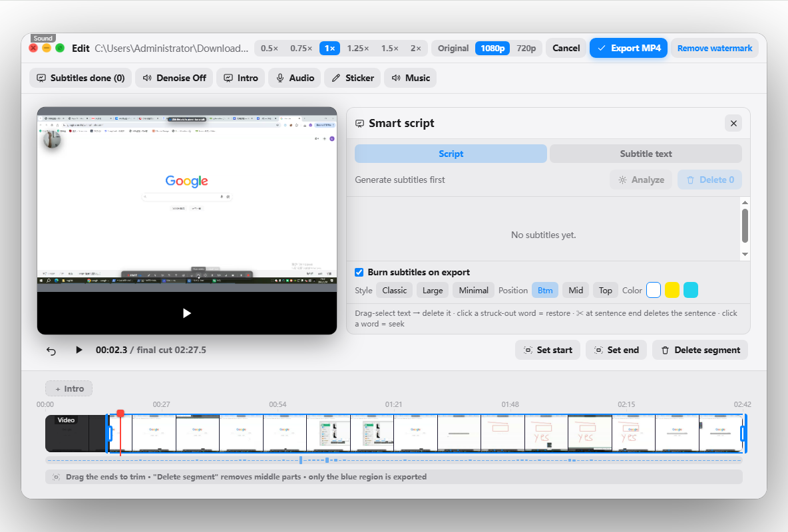Image resolution: width=788 pixels, height=532 pixels.
Task: Click the scrollbar down arrow in subtitle list
Action: pos(745,254)
